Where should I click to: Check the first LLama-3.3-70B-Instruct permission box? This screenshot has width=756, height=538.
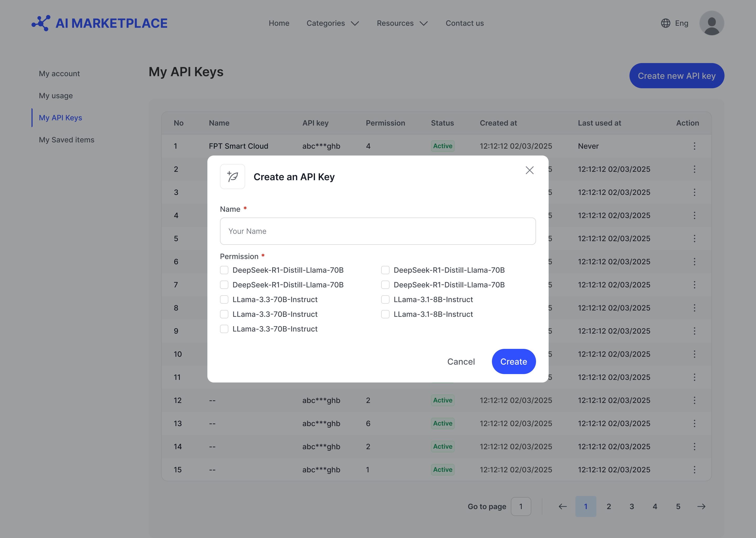coord(224,299)
